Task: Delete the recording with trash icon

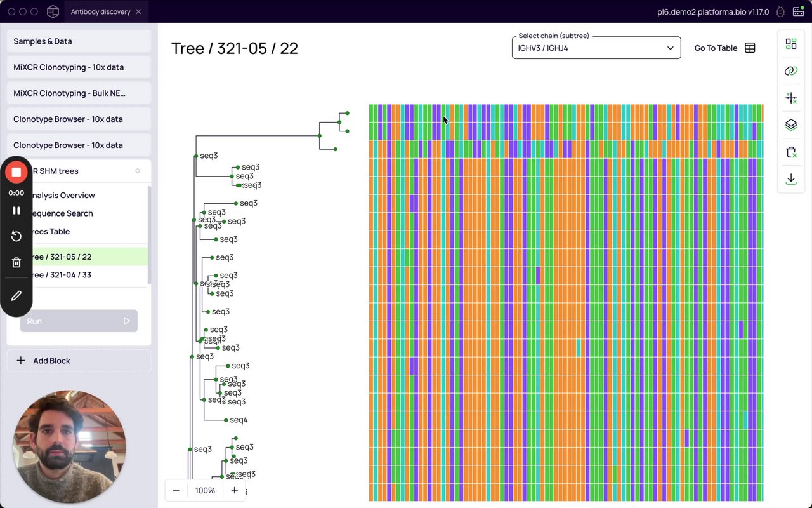Action: point(16,262)
